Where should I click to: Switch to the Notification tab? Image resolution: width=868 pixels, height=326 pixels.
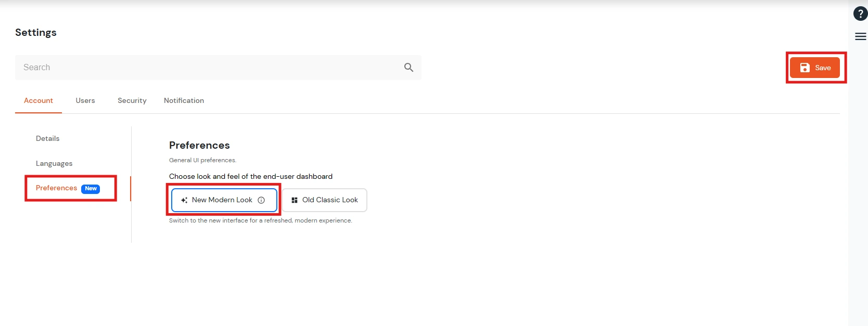click(x=184, y=101)
